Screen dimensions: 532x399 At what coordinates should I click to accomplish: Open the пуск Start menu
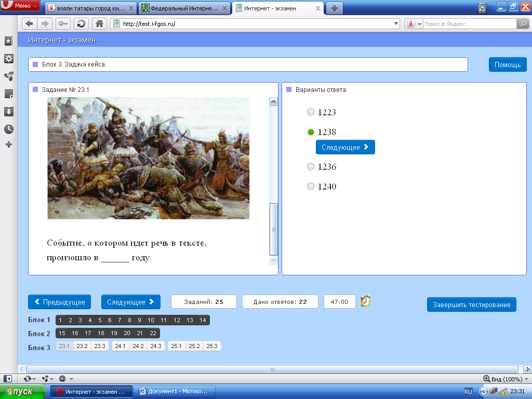(22, 392)
